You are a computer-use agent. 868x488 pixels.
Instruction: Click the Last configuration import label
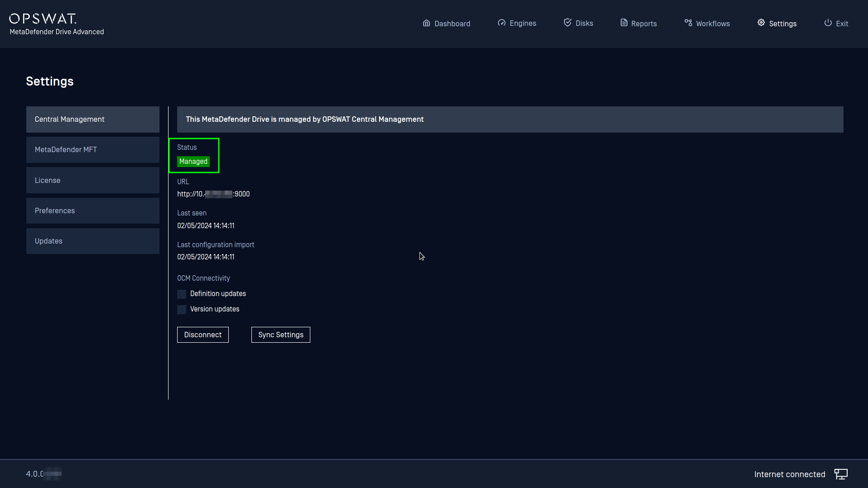coord(216,245)
